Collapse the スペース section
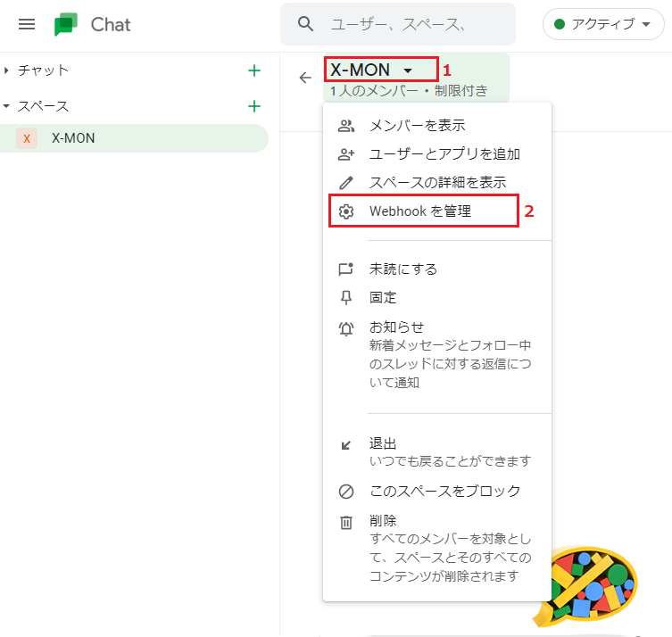 [x=7, y=106]
